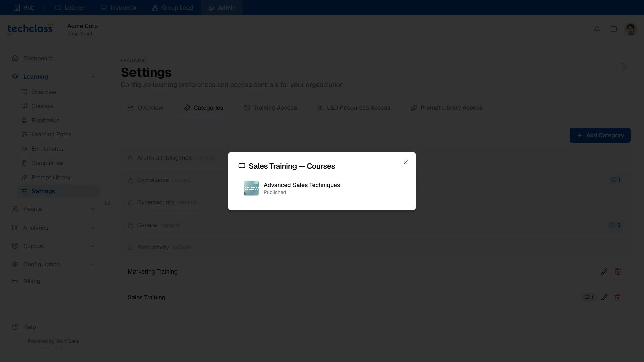This screenshot has height=362, width=644.
Task: Click the Artificial Intelligence lock icon
Action: click(x=131, y=158)
